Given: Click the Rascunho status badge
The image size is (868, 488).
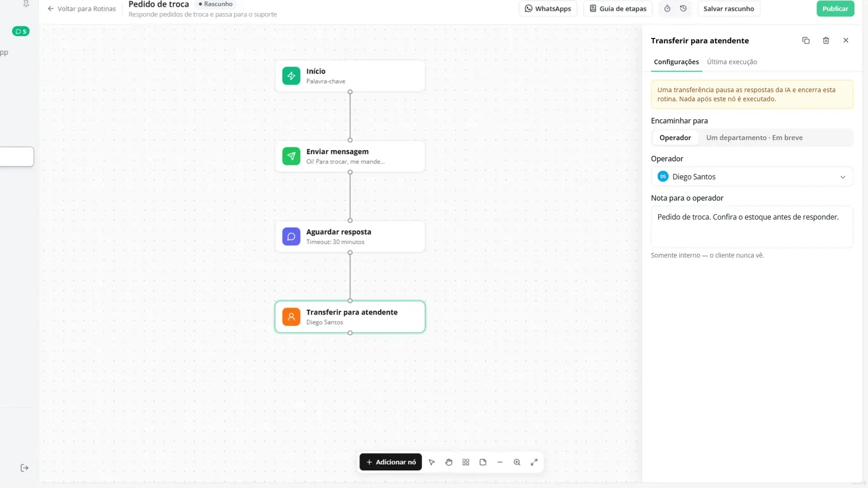Looking at the screenshot, I should click(x=215, y=4).
